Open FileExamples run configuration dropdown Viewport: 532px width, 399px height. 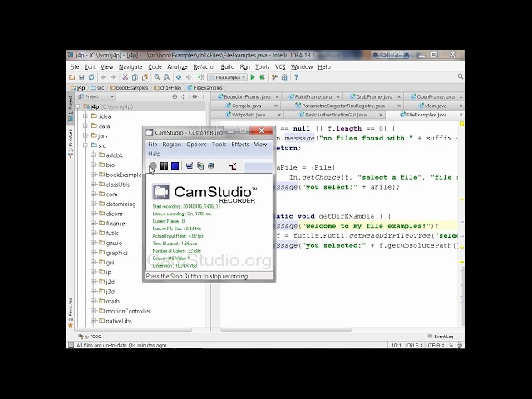227,77
